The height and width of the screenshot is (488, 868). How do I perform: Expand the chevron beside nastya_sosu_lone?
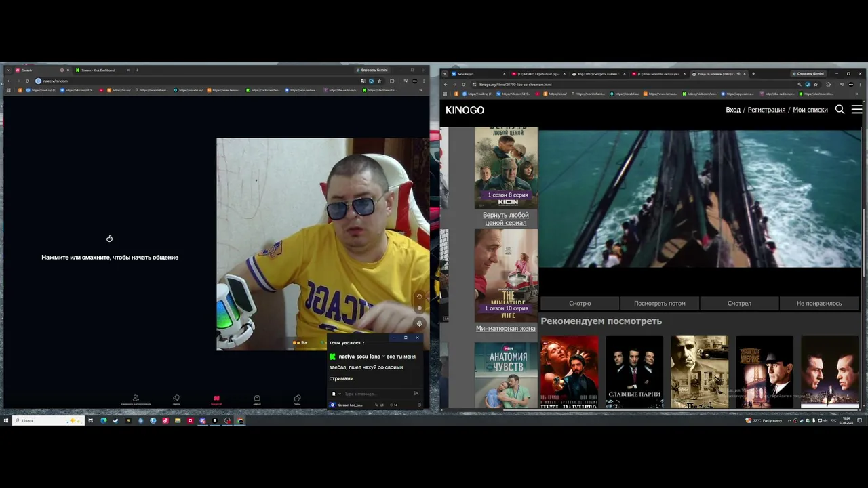[384, 357]
